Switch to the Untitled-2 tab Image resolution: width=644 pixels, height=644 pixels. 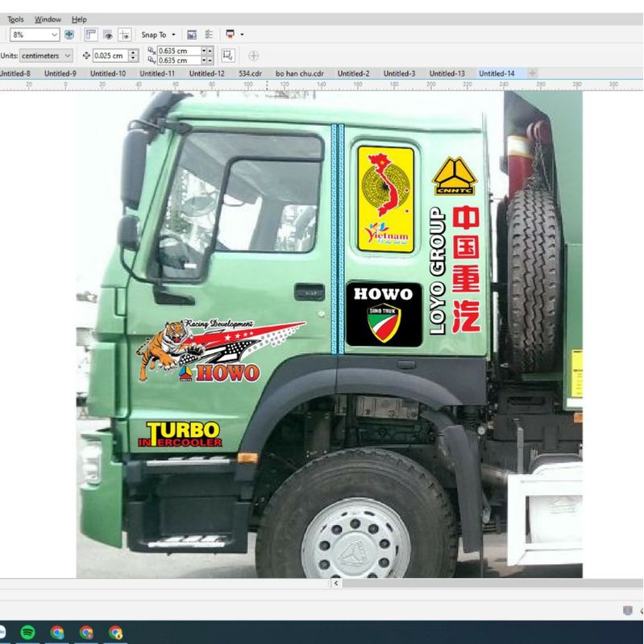point(353,73)
